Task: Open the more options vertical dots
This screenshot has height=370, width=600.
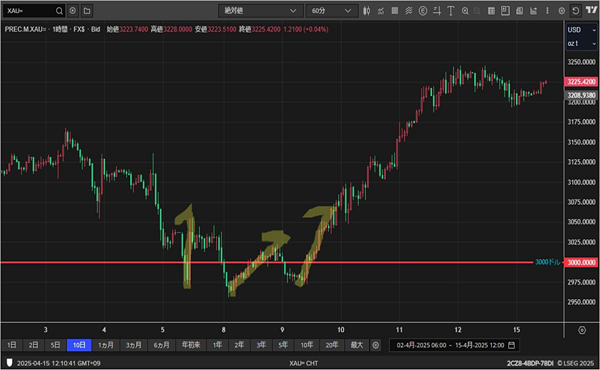Action: (x=547, y=11)
